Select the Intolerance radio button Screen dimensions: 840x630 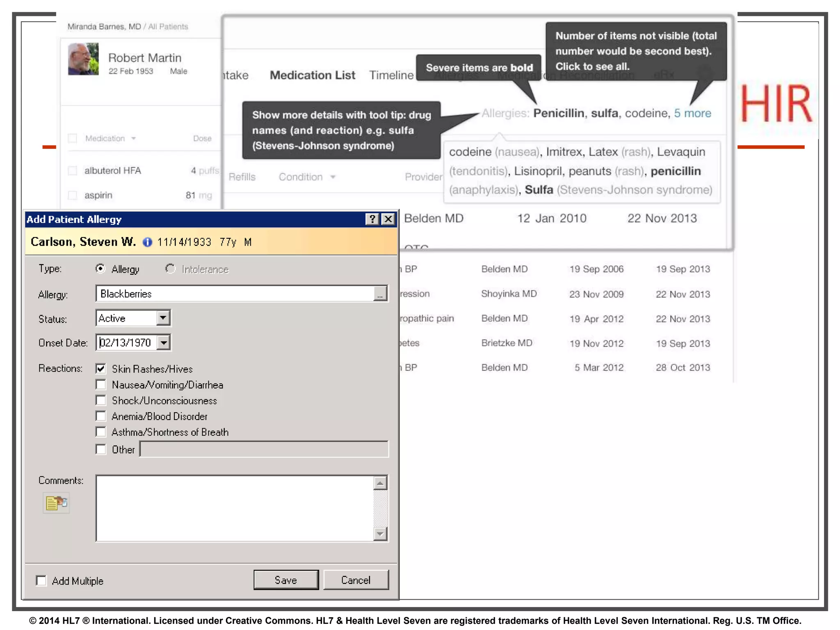pos(170,269)
